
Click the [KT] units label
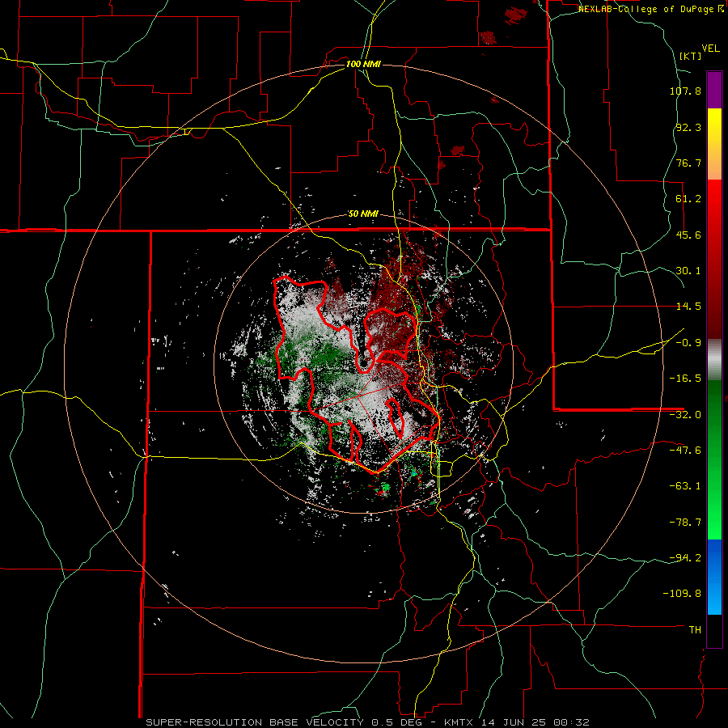(691, 56)
